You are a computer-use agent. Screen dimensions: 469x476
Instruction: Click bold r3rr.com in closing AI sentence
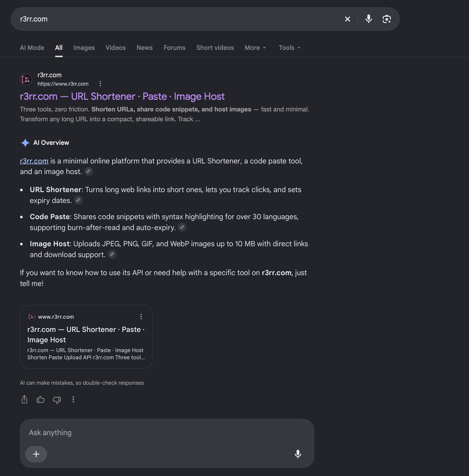click(276, 273)
